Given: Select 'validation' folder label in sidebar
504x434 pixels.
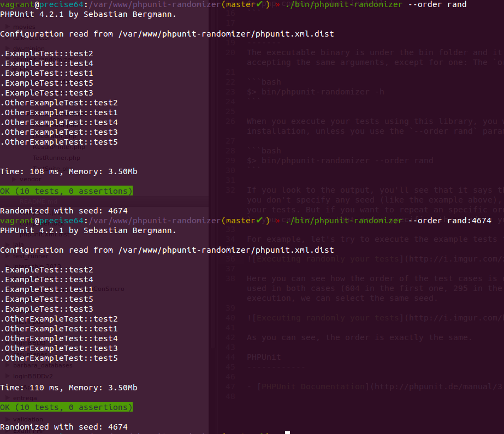Looking at the screenshot, I should pos(28,419).
